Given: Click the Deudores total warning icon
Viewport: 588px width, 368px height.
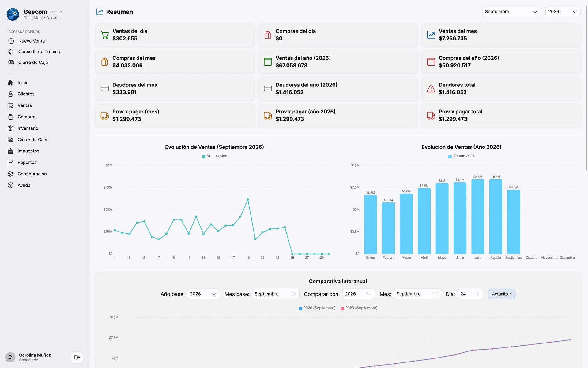Looking at the screenshot, I should (x=431, y=89).
